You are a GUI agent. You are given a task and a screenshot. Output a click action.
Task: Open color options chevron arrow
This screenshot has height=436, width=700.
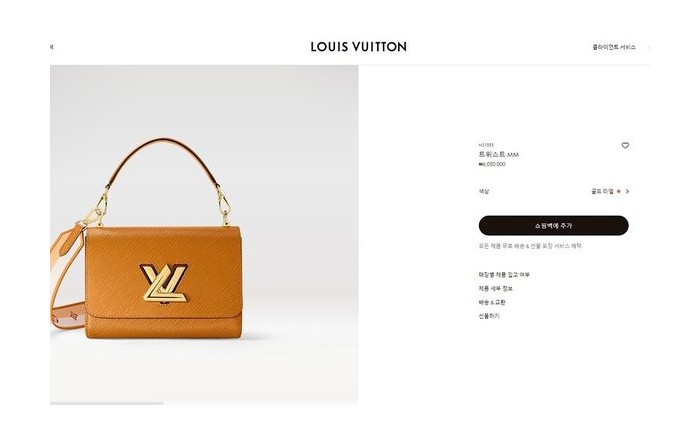(x=627, y=191)
